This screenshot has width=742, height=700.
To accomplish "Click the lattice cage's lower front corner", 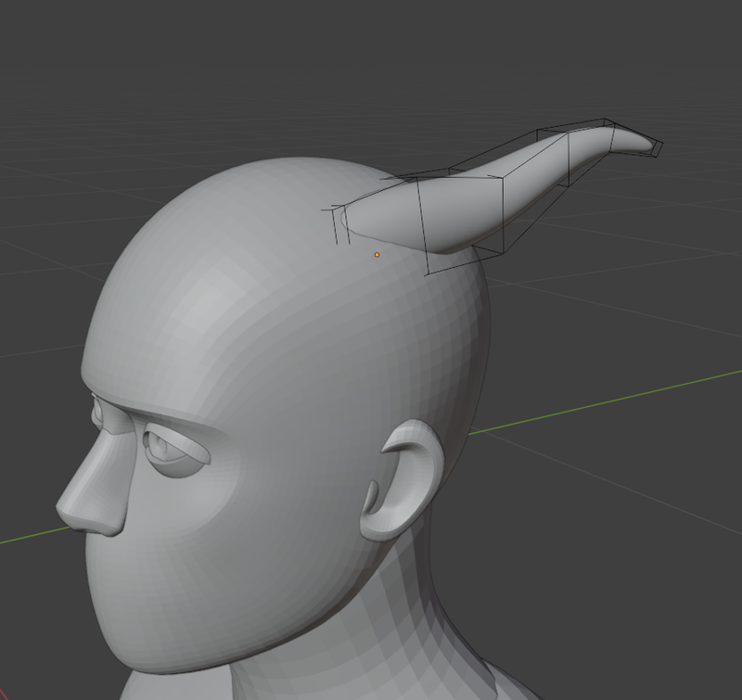I will click(428, 274).
